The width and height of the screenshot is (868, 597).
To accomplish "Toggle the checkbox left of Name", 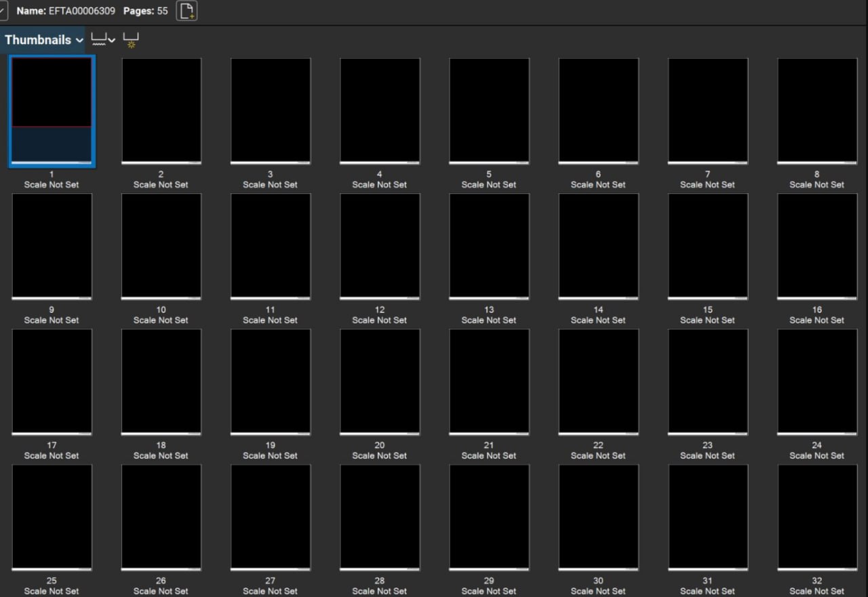I will point(3,11).
